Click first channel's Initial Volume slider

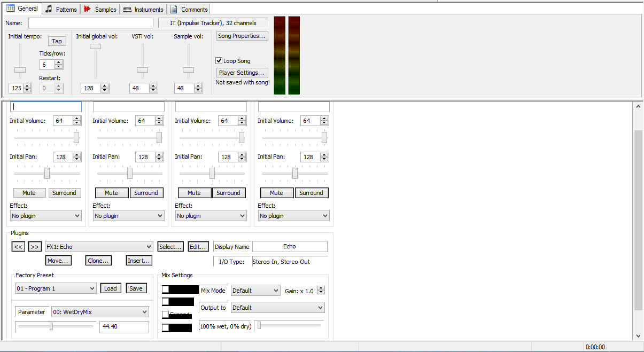point(76,138)
